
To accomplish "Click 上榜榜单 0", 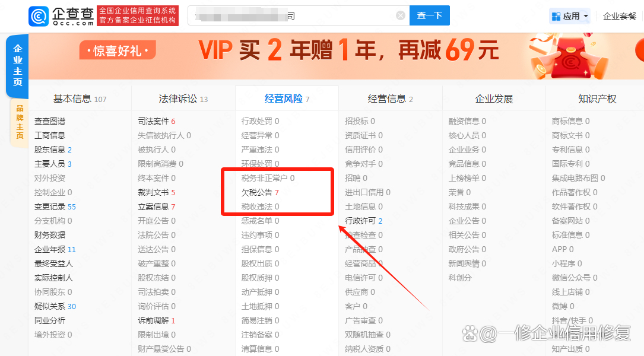I will [x=467, y=178].
